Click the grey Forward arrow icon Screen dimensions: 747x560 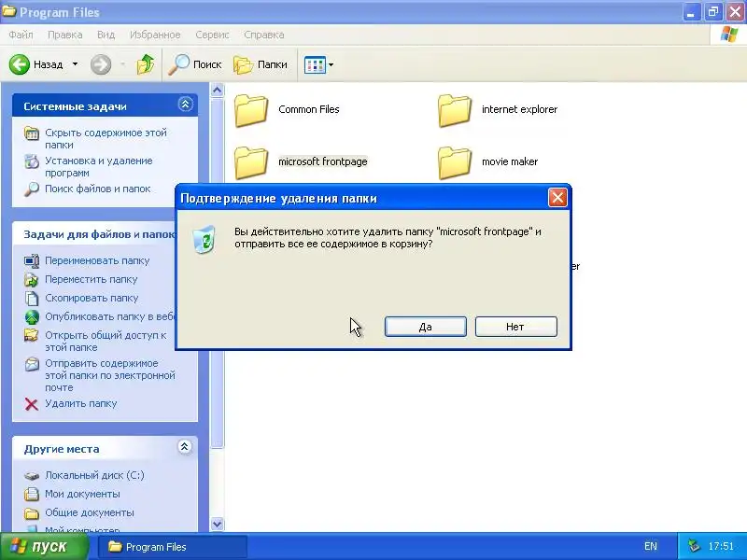point(101,64)
